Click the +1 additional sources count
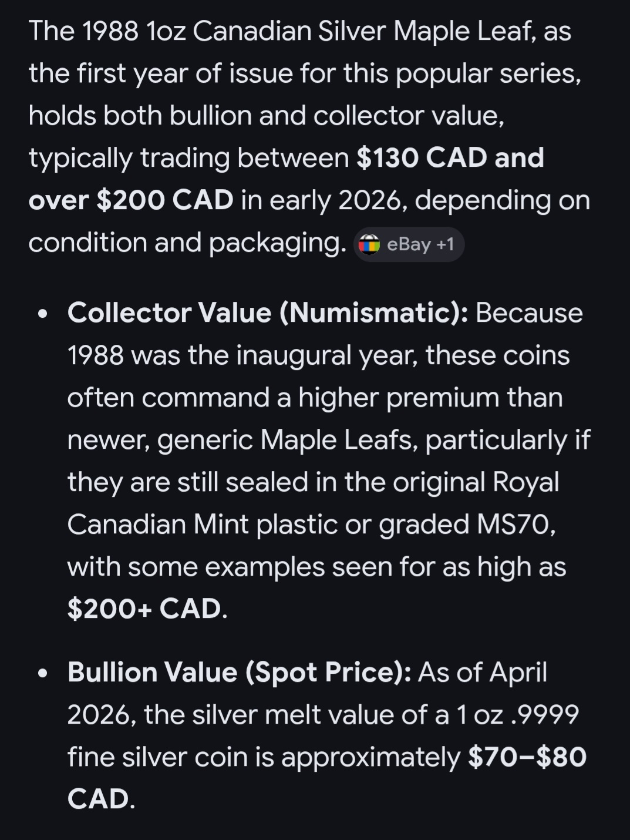 [445, 244]
